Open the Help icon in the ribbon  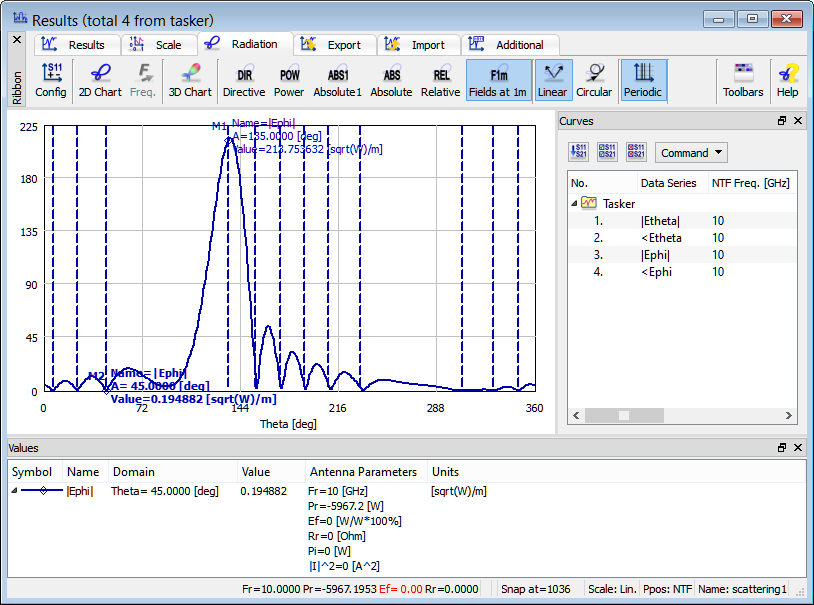point(788,80)
